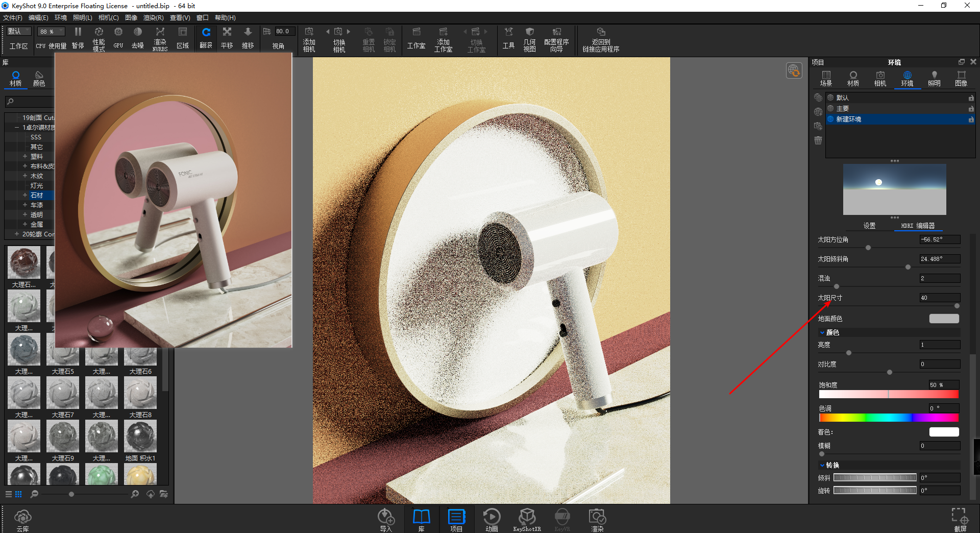Viewport: 980px width, 533px height.
Task: Select the 颜色 tab in library panel
Action: coord(39,79)
